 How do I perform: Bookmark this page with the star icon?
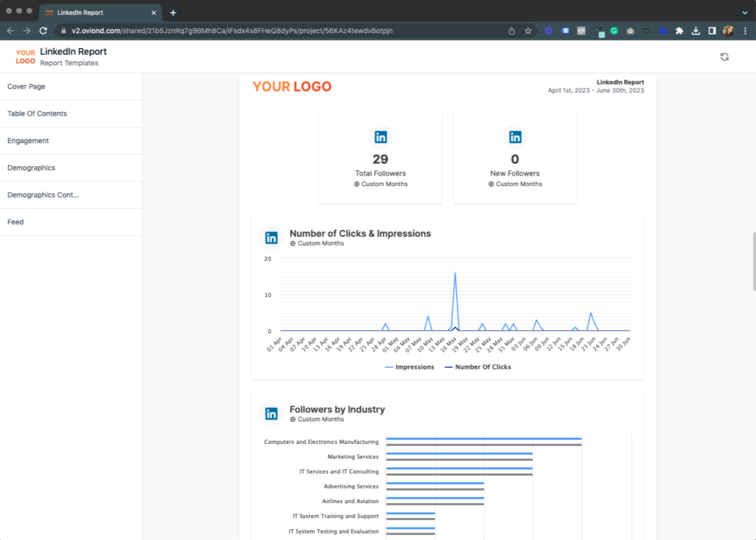(x=528, y=31)
